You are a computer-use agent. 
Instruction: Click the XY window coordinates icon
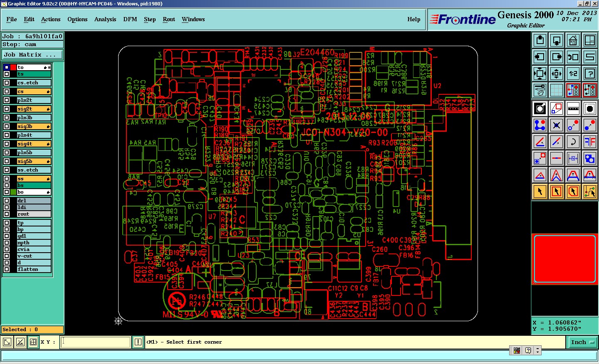[590, 40]
